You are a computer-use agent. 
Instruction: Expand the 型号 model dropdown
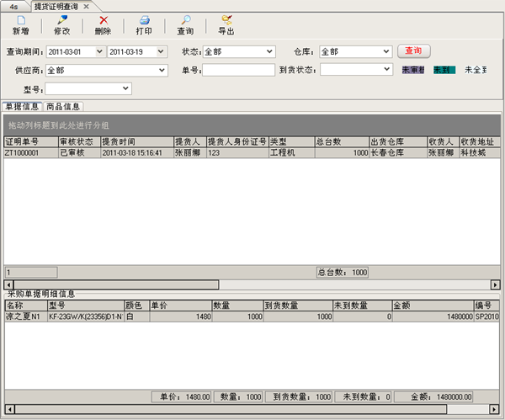pyautogui.click(x=126, y=88)
